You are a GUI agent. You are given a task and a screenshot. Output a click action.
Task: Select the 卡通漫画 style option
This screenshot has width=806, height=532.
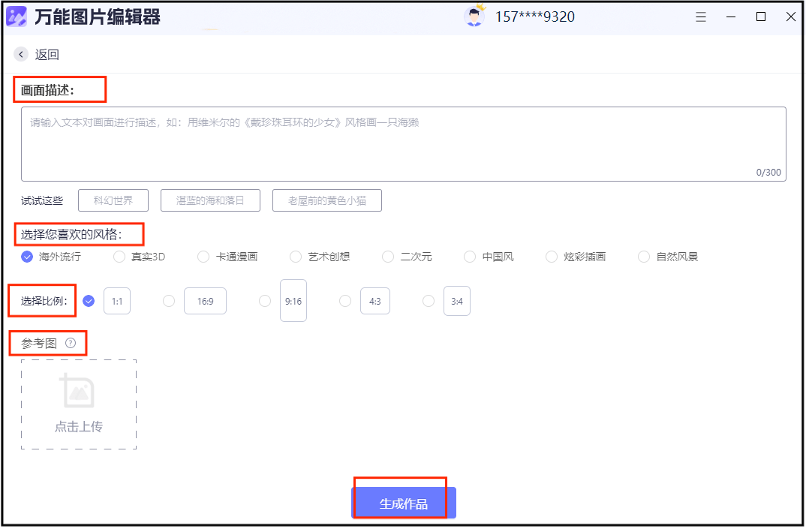point(203,257)
